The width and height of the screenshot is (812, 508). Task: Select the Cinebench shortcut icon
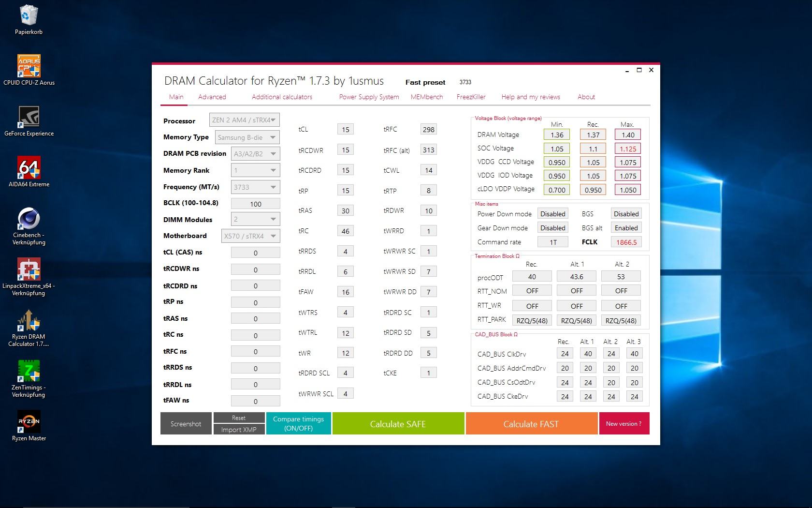[x=29, y=226]
